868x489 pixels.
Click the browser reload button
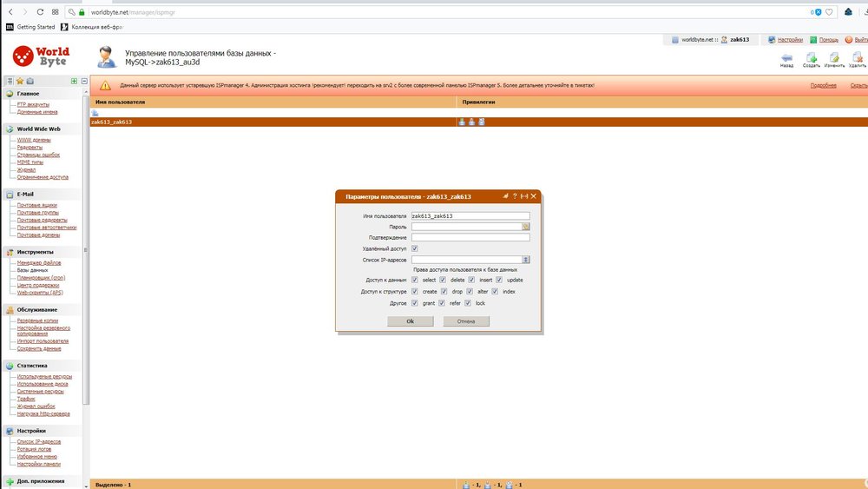(x=40, y=12)
